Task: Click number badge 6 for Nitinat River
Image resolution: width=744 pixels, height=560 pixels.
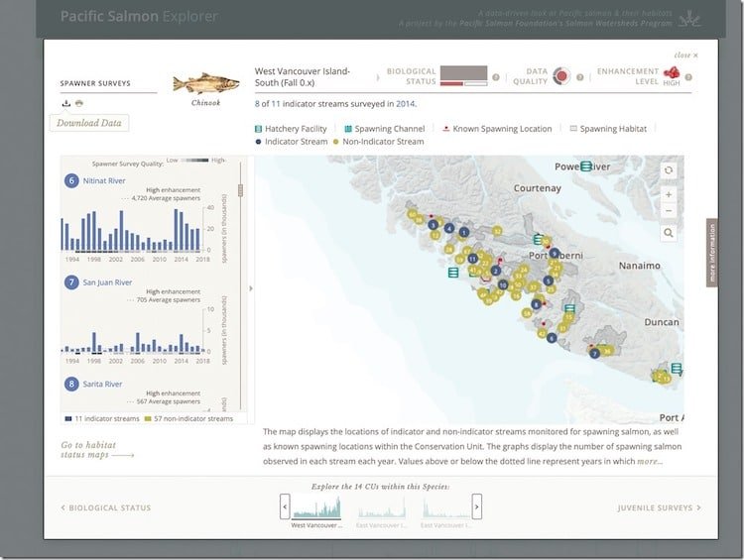Action: (71, 180)
